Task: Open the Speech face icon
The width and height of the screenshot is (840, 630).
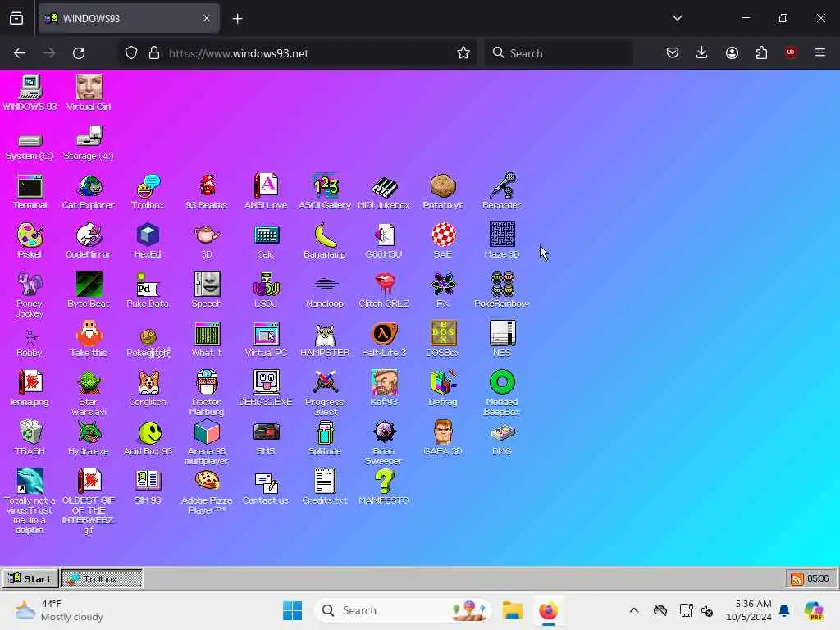Action: click(207, 290)
